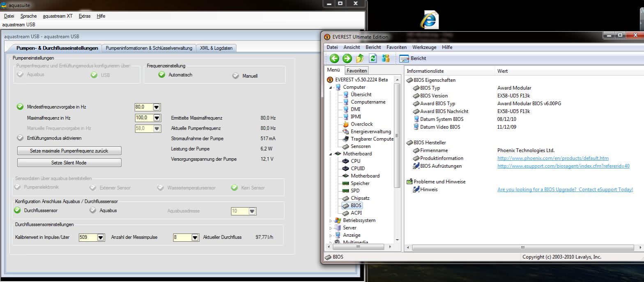Open the Extras menu in aquasuite
644x282 pixels.
85,16
